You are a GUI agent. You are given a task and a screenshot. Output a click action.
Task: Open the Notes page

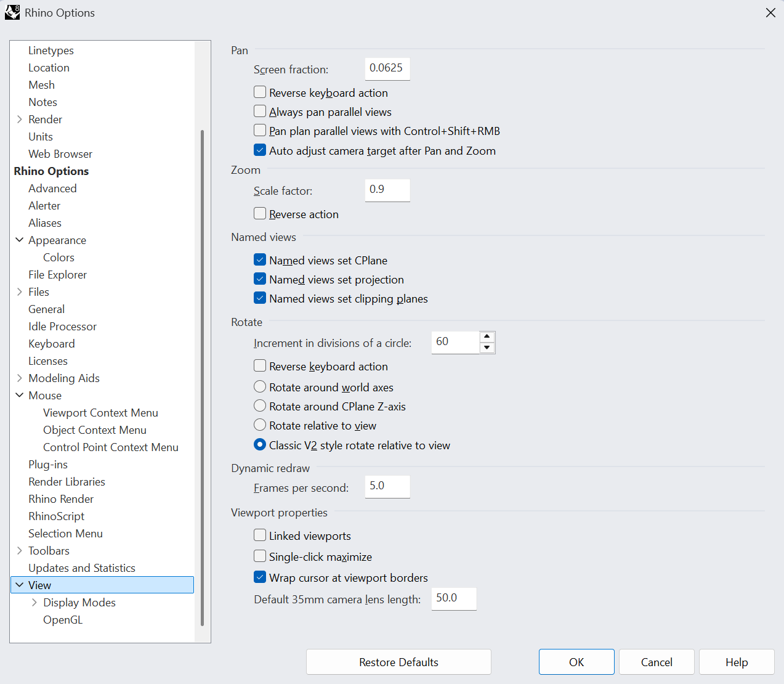click(x=42, y=102)
